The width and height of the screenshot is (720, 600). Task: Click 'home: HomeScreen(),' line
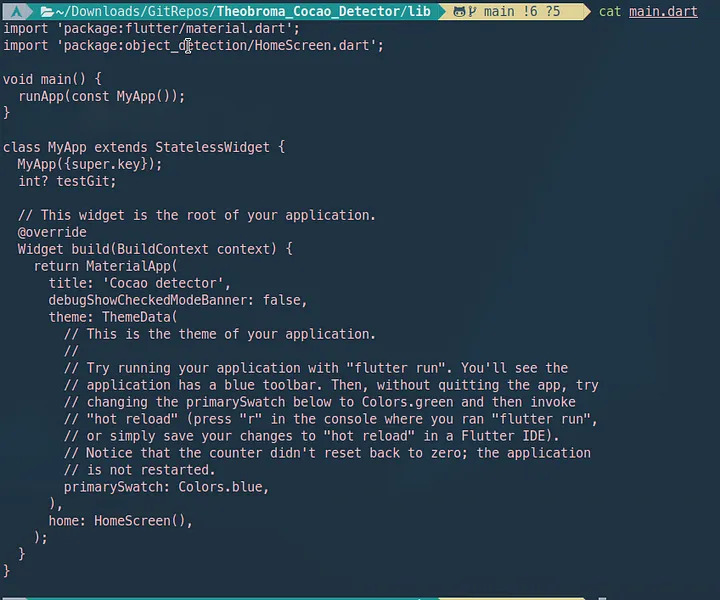pos(121,521)
